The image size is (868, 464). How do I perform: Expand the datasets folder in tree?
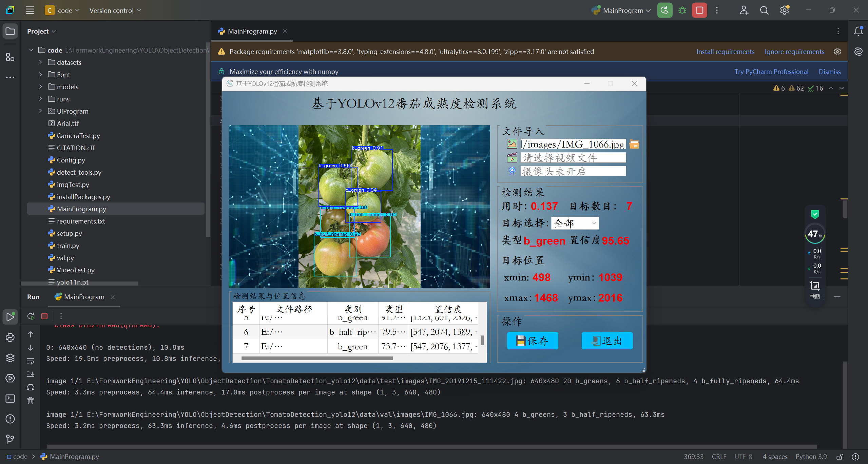point(41,62)
